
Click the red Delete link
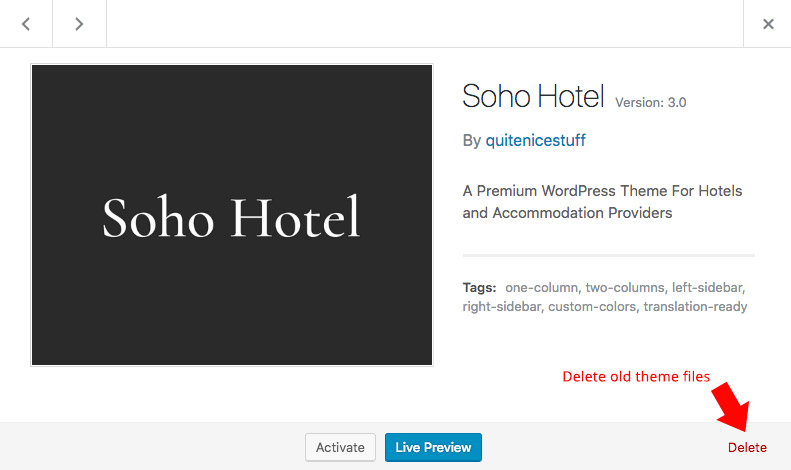[747, 447]
